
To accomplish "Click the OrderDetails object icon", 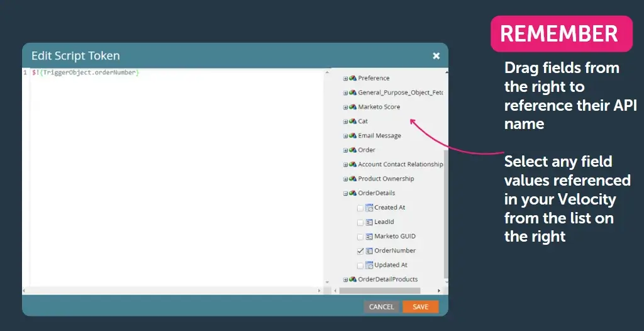I will tap(352, 193).
